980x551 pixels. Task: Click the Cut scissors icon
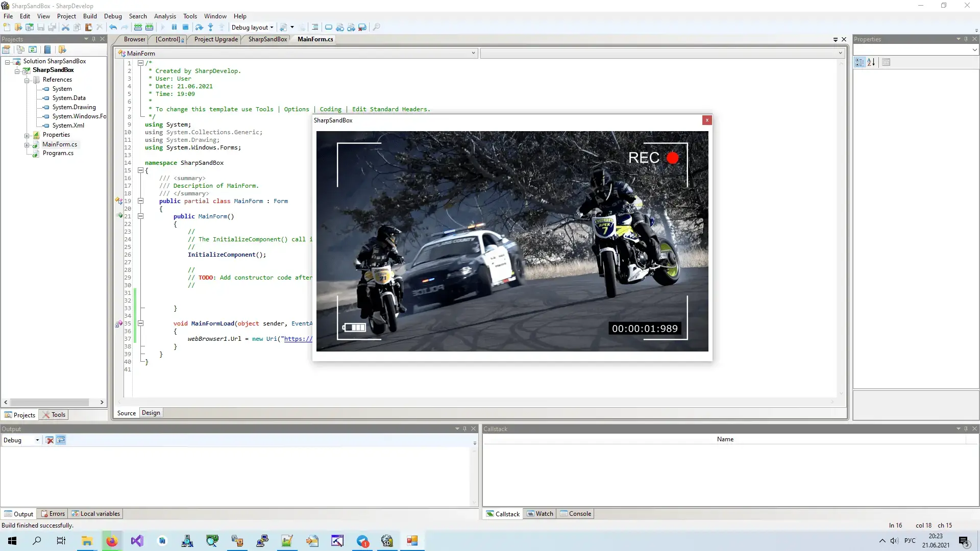point(65,27)
